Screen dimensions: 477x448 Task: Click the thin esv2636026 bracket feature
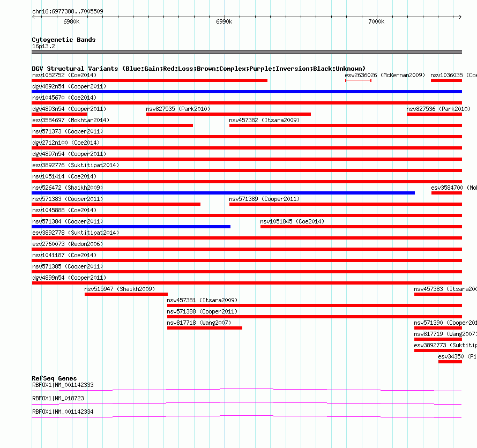358,80
